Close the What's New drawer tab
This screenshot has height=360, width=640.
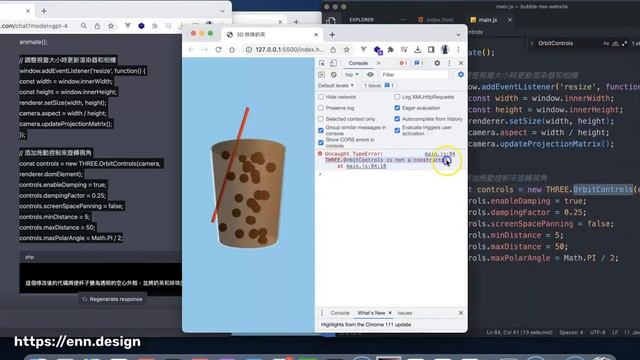tap(390, 313)
